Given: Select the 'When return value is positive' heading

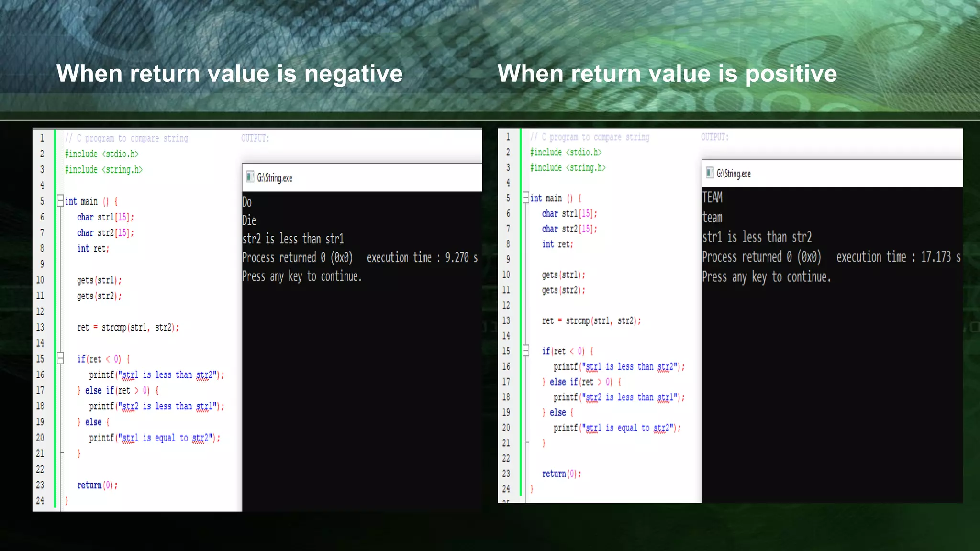Looking at the screenshot, I should [667, 74].
